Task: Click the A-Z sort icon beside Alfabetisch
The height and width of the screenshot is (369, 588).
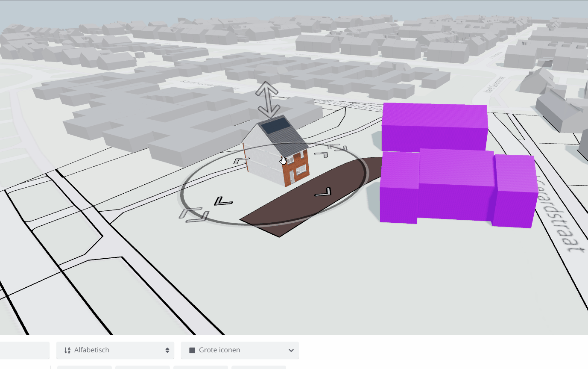Action: 67,350
